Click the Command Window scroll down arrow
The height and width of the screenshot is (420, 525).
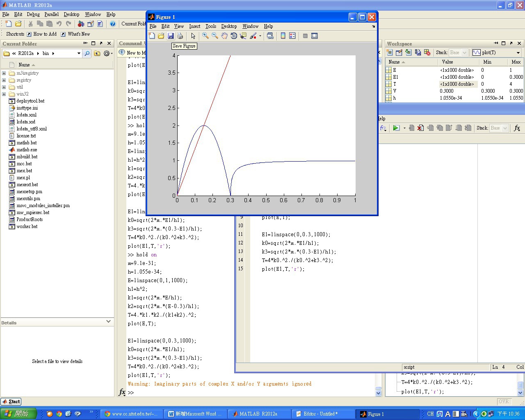pos(378,393)
